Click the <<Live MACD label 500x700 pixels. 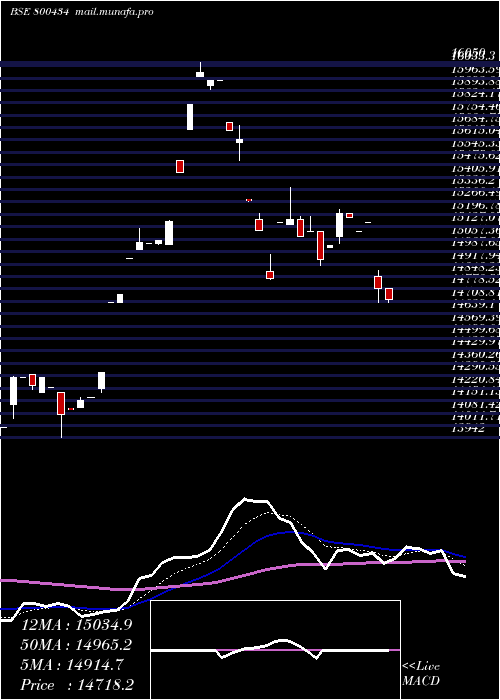[x=421, y=675]
